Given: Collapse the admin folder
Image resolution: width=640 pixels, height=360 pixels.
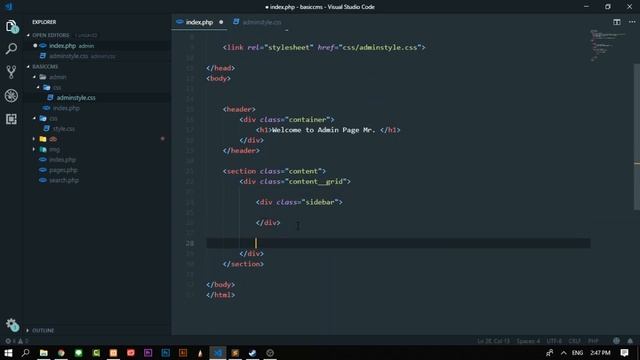Looking at the screenshot, I should click(35, 77).
